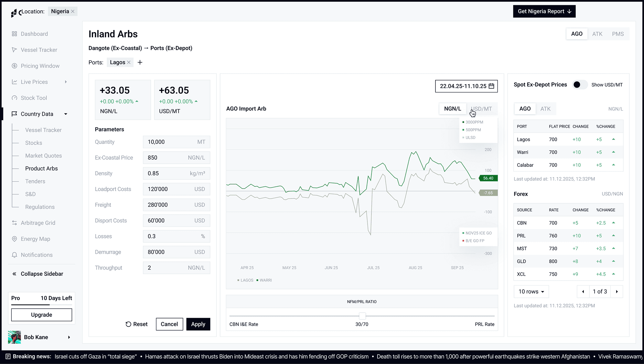This screenshot has width=644, height=364.
Task: Click the NFM/PRL ratio slider handle
Action: (362, 316)
